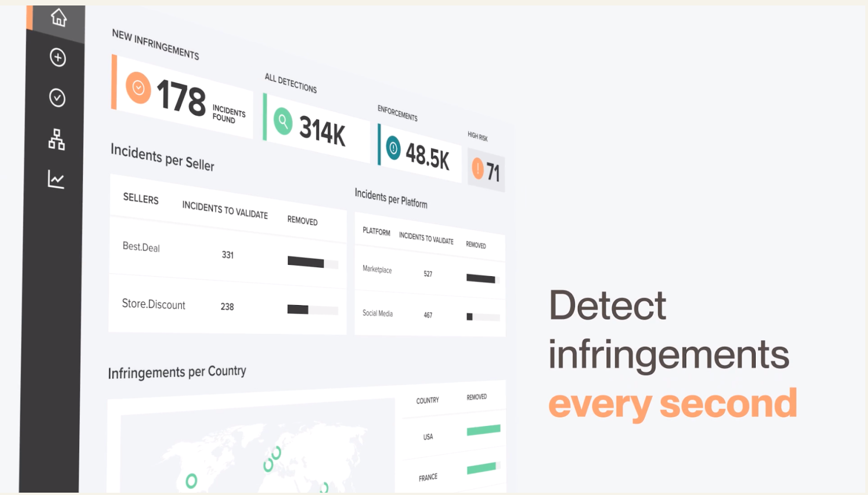Click the SELLERS column header
Image resolution: width=868 pixels, height=495 pixels.
tap(141, 199)
